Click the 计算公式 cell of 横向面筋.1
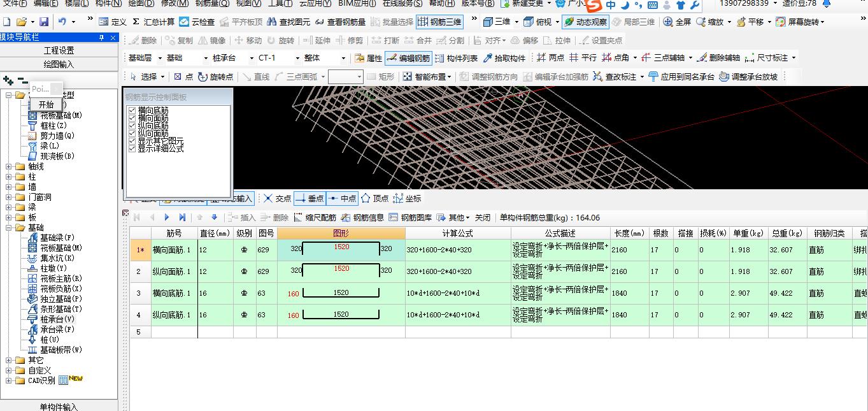Viewport: 868px width, 411px height. 458,250
